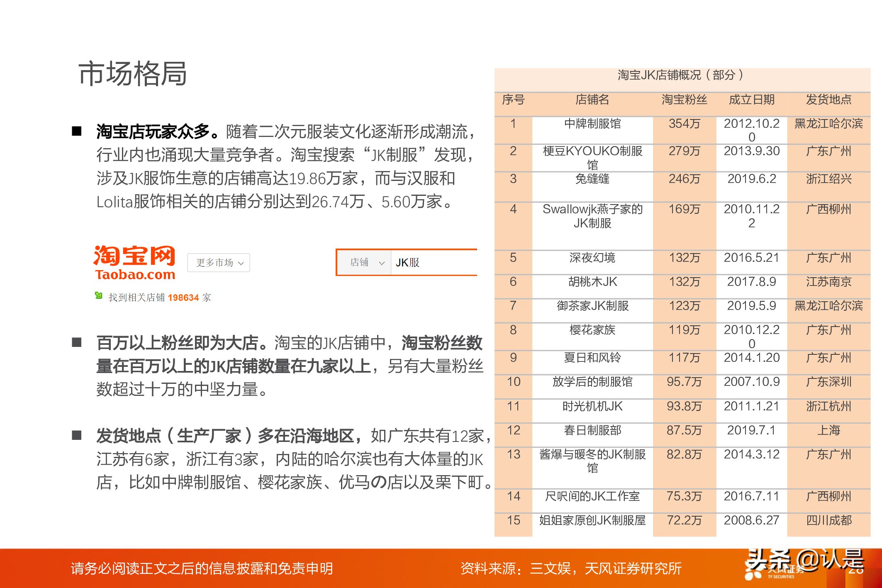The width and height of the screenshot is (882, 588).
Task: Select the 淘宝粉丝 column header
Action: [684, 100]
